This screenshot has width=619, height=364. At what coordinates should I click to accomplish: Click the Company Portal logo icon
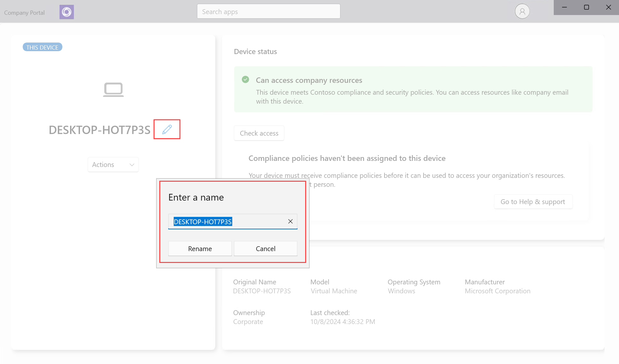[67, 12]
